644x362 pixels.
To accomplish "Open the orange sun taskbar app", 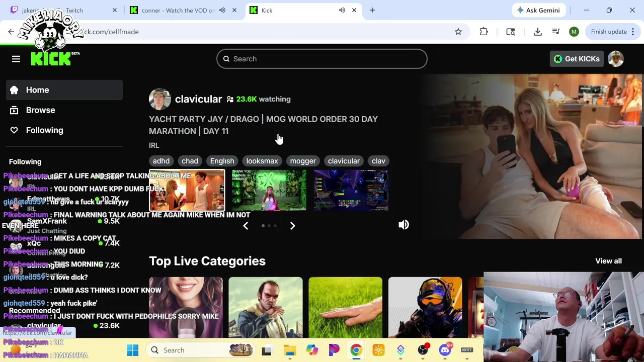I will point(378,350).
